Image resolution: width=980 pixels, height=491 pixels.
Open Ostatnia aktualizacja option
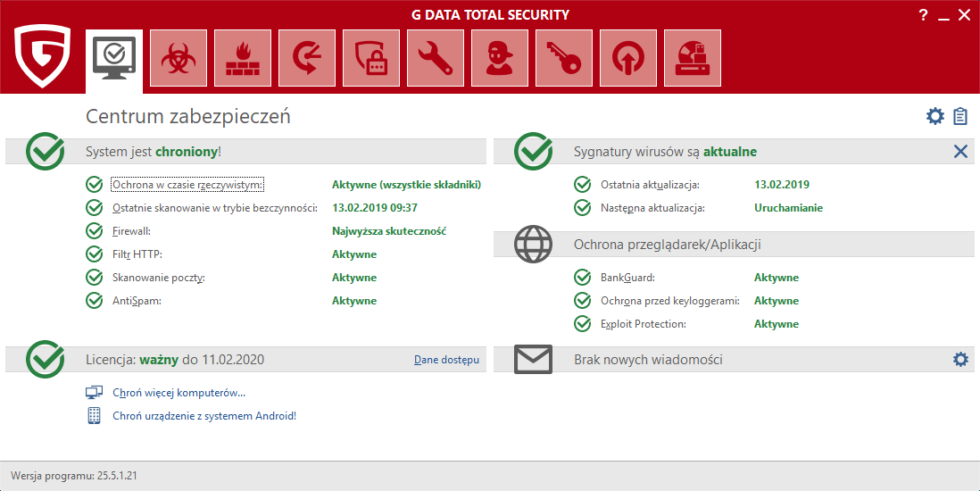tap(650, 185)
